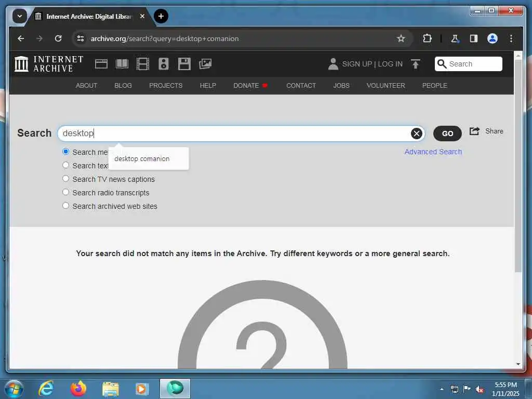Open the CONTACT menu item
Screen dimensions: 532x399
(x=301, y=86)
